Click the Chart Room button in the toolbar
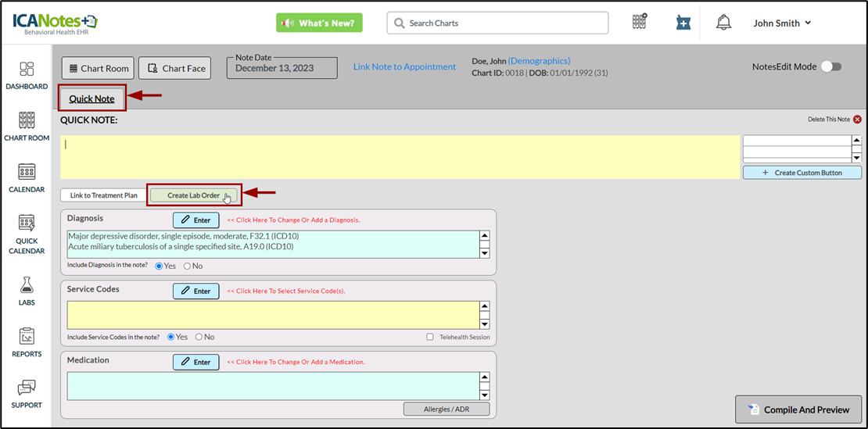Viewport: 868px width, 429px height. coord(98,69)
